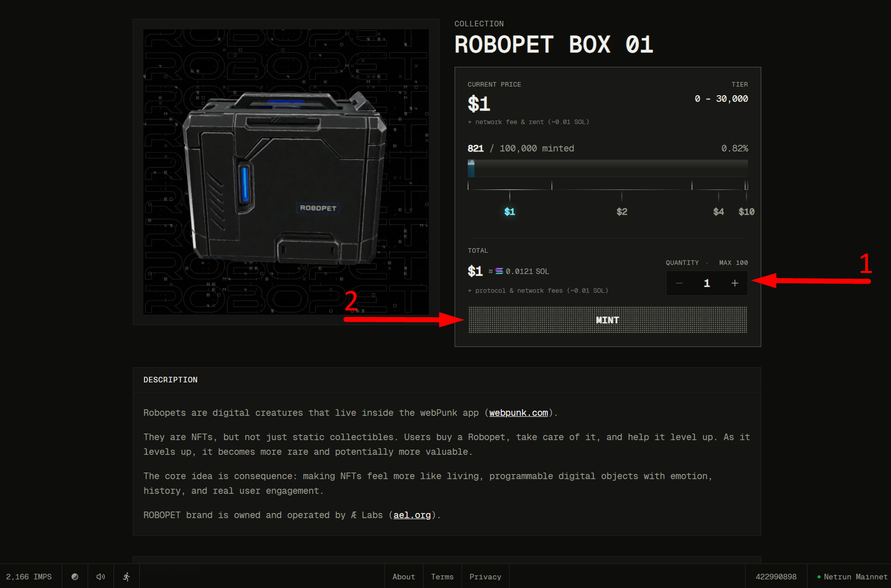This screenshot has width=891, height=588.
Task: Open the Privacy footer link
Action: 485,576
